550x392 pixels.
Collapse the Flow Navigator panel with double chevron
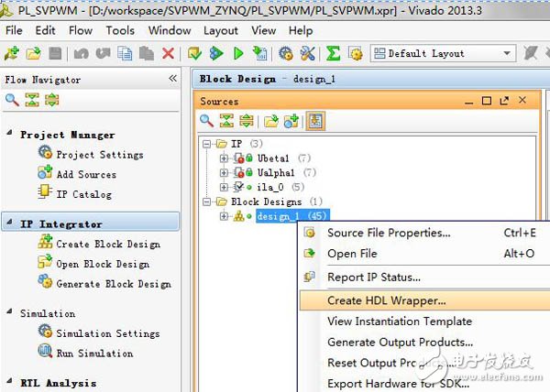tap(172, 80)
